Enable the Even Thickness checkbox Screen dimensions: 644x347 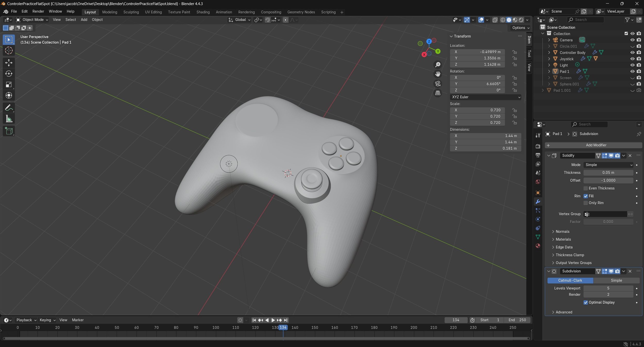586,188
